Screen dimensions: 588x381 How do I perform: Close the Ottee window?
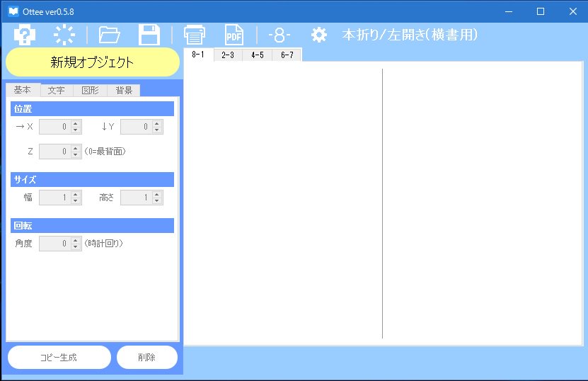click(572, 11)
